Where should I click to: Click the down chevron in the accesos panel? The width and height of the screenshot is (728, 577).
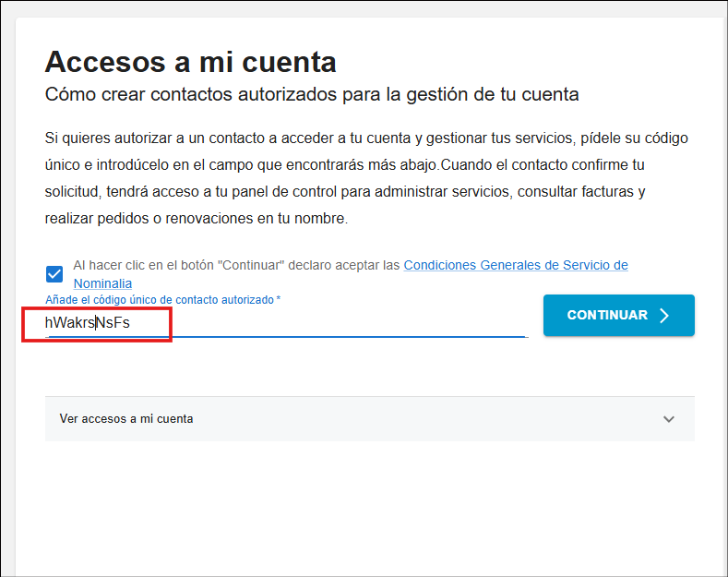[x=669, y=418]
